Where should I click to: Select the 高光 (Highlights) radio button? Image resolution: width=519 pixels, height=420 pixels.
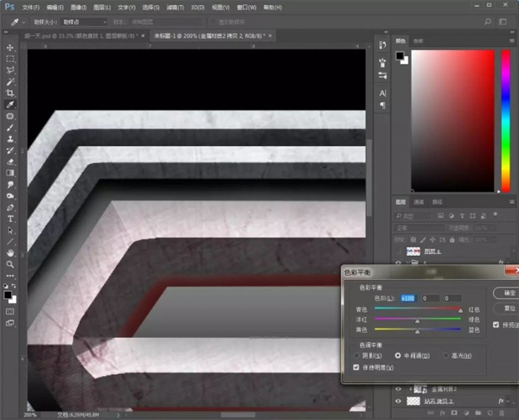(445, 355)
